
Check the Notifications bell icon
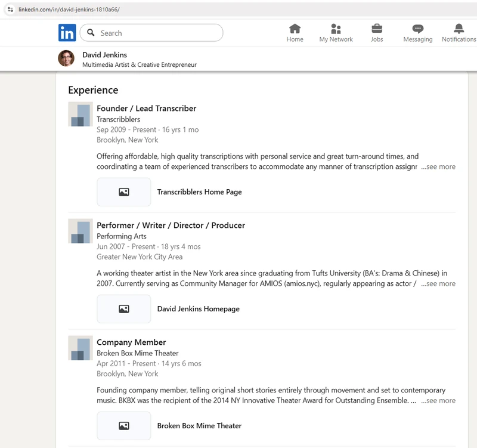tap(459, 29)
